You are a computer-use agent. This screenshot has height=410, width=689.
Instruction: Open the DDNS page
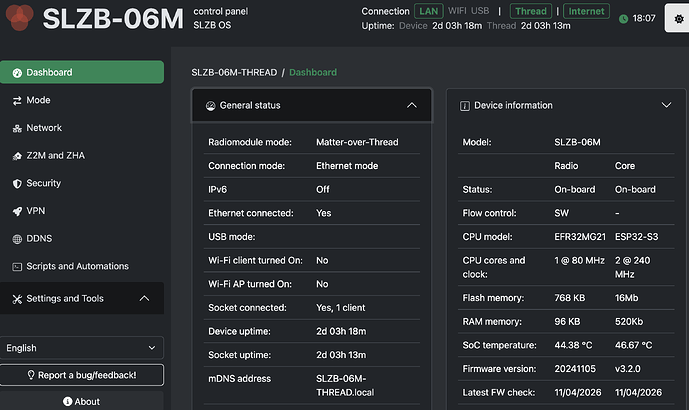(x=82, y=239)
